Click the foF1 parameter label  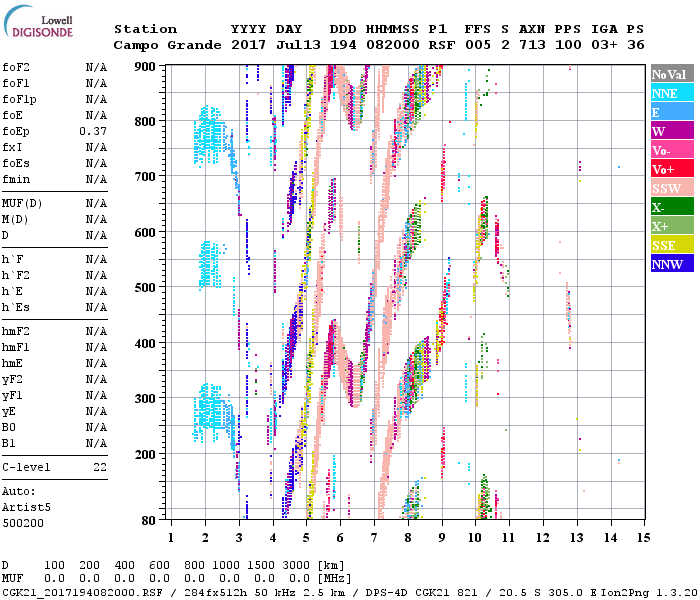(16, 83)
